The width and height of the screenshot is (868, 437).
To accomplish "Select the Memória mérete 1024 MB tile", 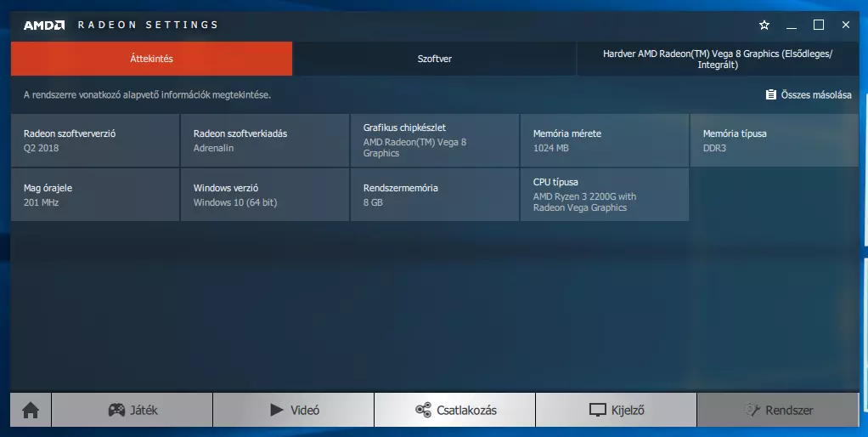I will pos(605,140).
